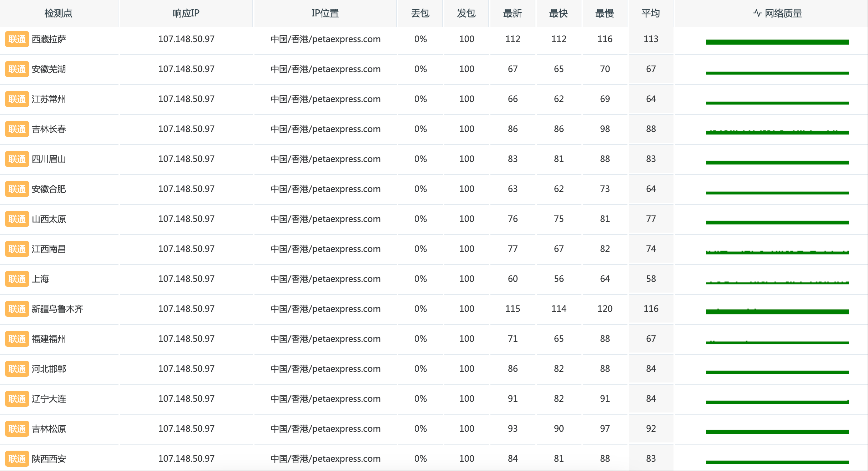Click the 联通 badge beside 辽宁大连
This screenshot has width=868, height=471.
(x=17, y=399)
